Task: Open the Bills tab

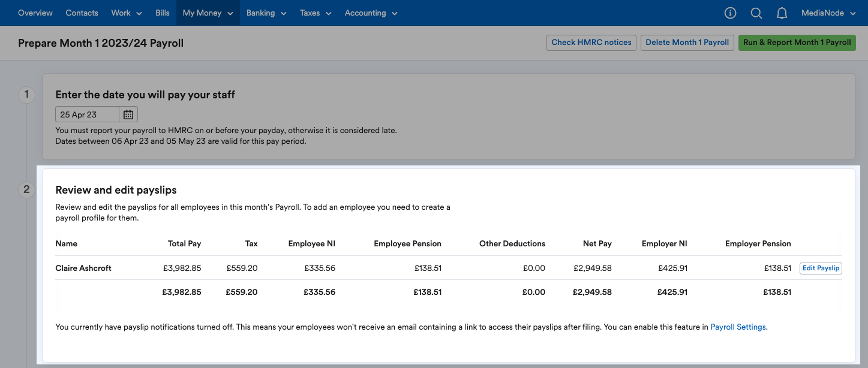Action: point(163,13)
